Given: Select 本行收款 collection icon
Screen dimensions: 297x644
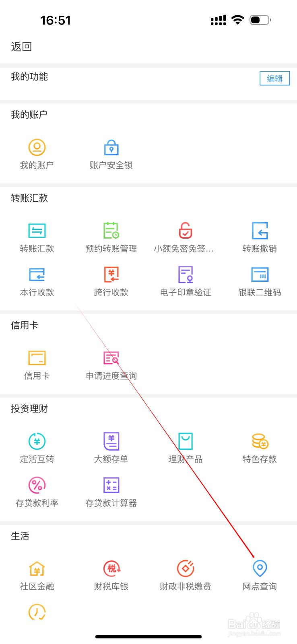Looking at the screenshot, I should 37,275.
